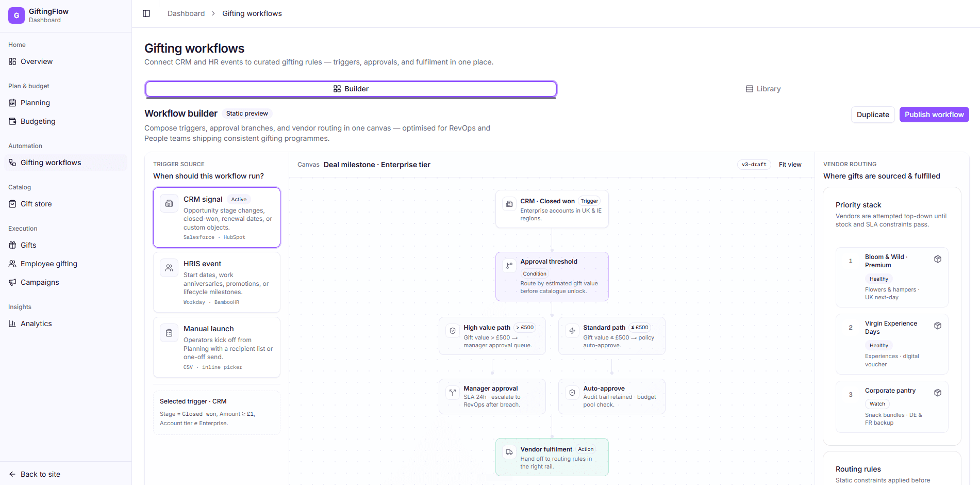Click the Overview grid icon

click(x=12, y=61)
